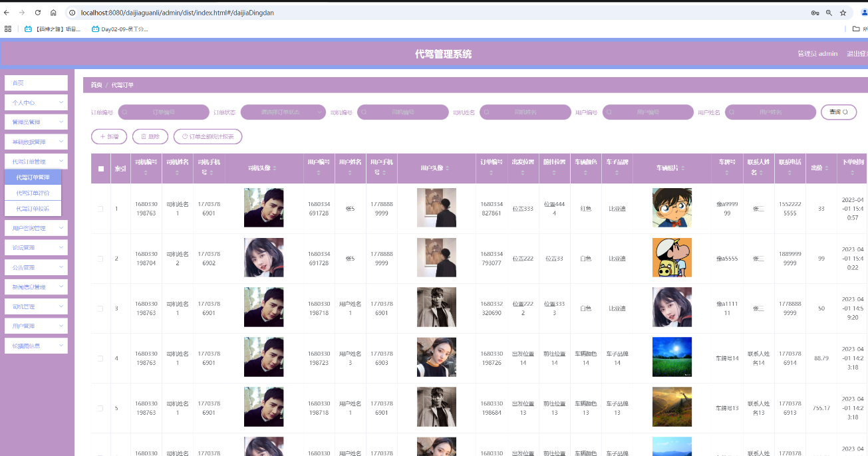The height and width of the screenshot is (456, 868).
Task: Bookmark this page with the star icon
Action: coord(843,13)
